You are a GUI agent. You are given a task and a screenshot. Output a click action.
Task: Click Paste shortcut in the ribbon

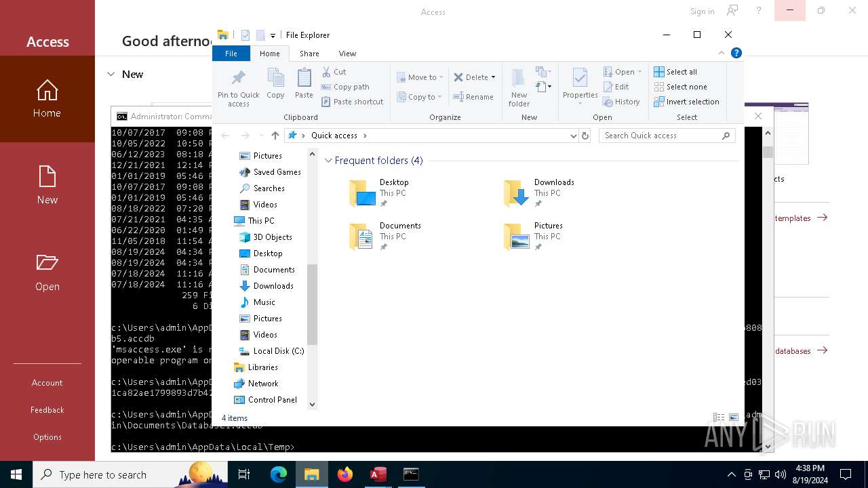point(352,102)
